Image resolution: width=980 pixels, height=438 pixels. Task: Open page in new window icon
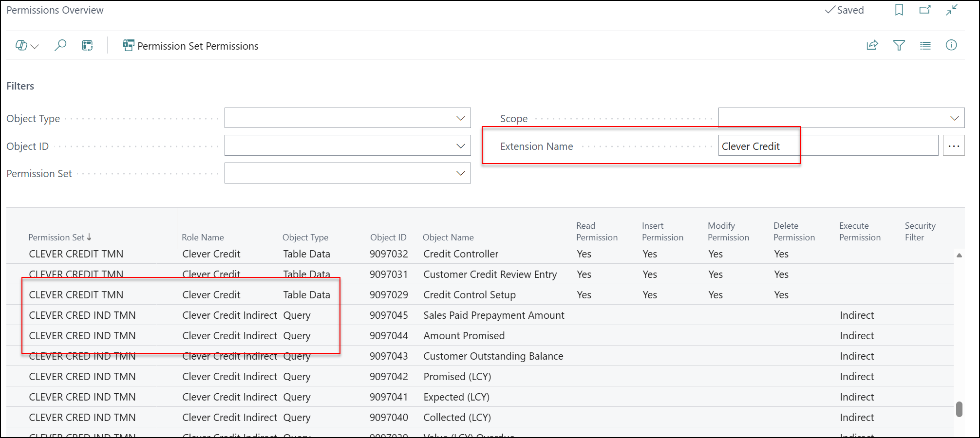coord(925,10)
